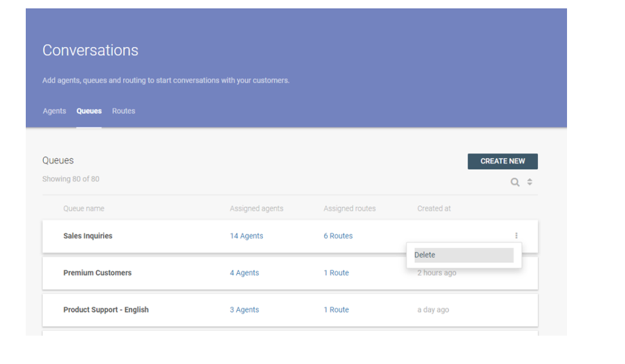Open the Routes tab
The image size is (625, 364).
tap(124, 111)
